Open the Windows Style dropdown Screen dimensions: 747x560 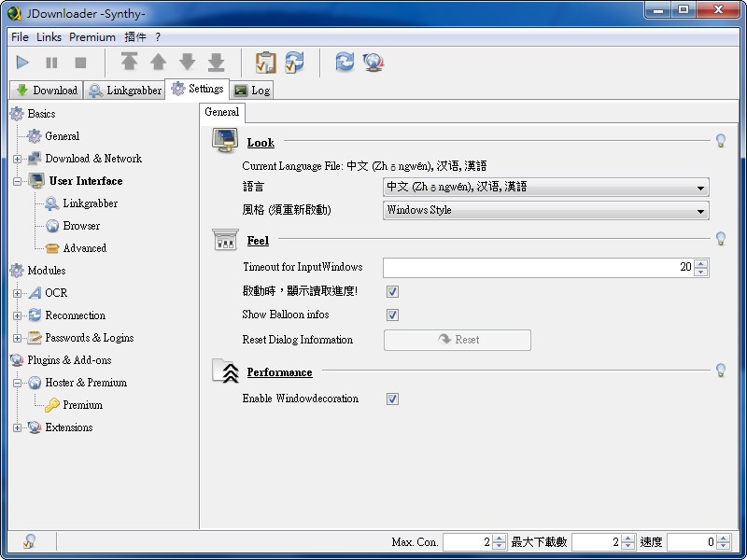(x=545, y=211)
